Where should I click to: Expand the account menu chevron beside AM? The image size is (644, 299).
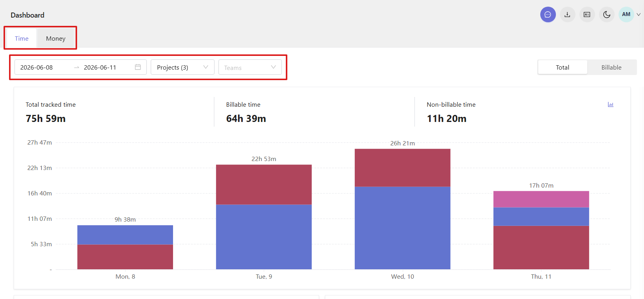click(639, 14)
